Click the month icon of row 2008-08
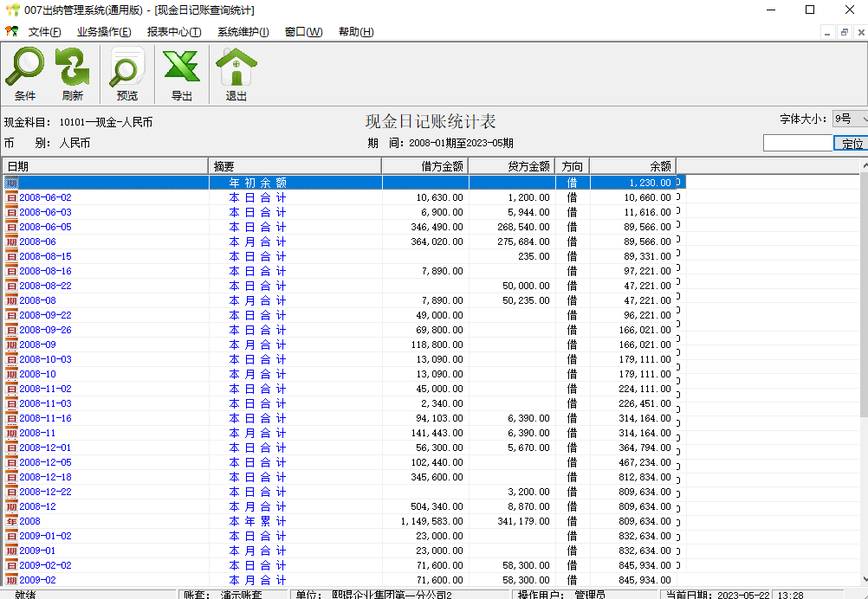 click(11, 300)
